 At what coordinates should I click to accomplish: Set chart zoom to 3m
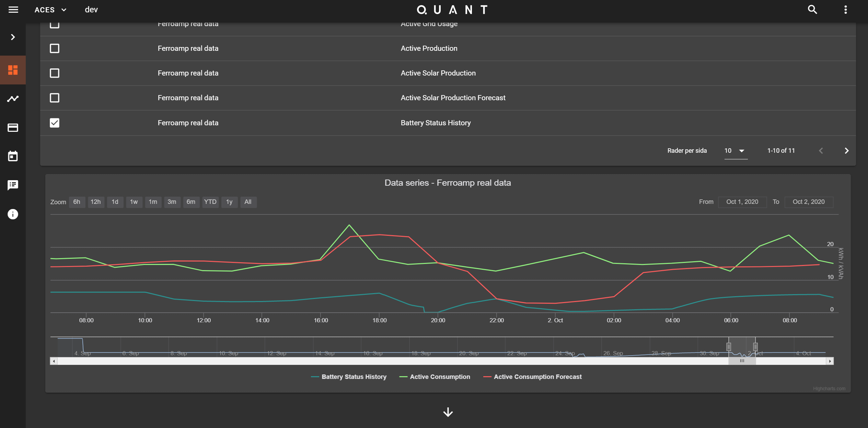(x=172, y=202)
